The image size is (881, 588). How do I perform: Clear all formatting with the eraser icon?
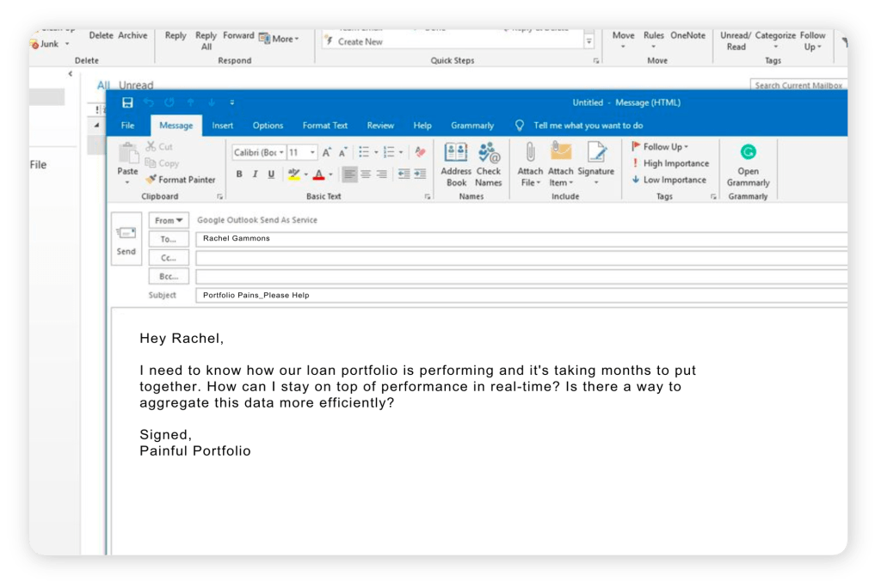click(x=420, y=152)
